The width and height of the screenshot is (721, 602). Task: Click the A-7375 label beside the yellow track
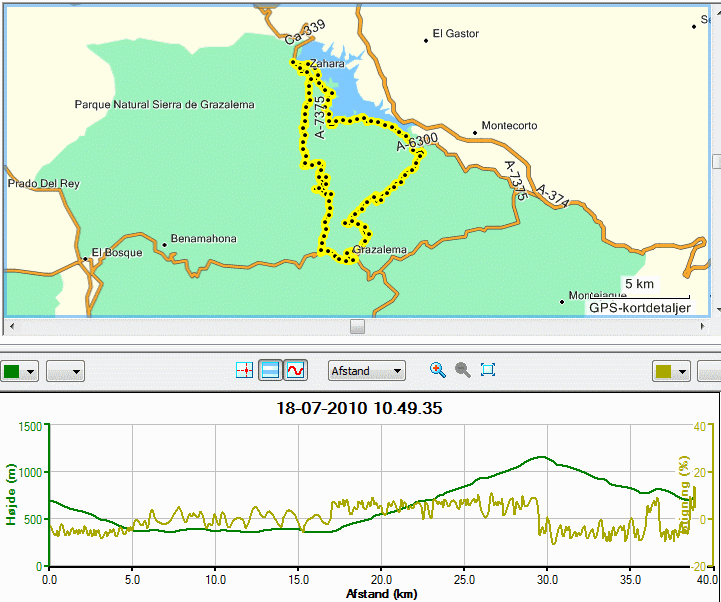point(321,117)
